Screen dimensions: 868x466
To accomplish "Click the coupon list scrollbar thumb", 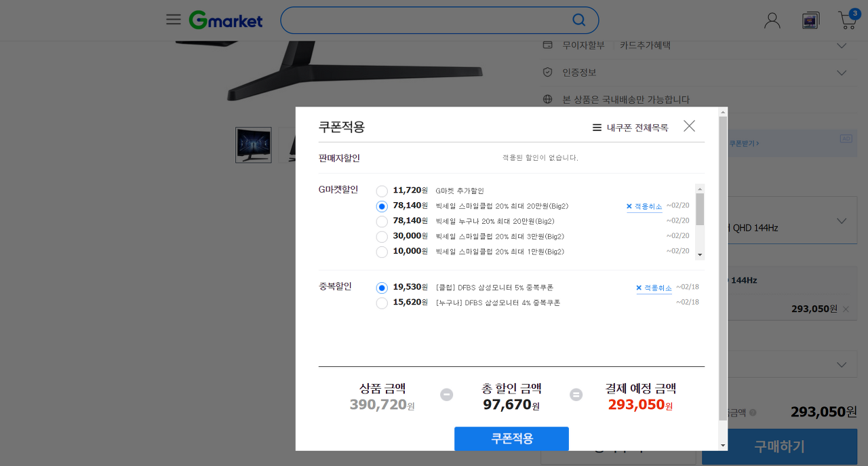I will 700,209.
